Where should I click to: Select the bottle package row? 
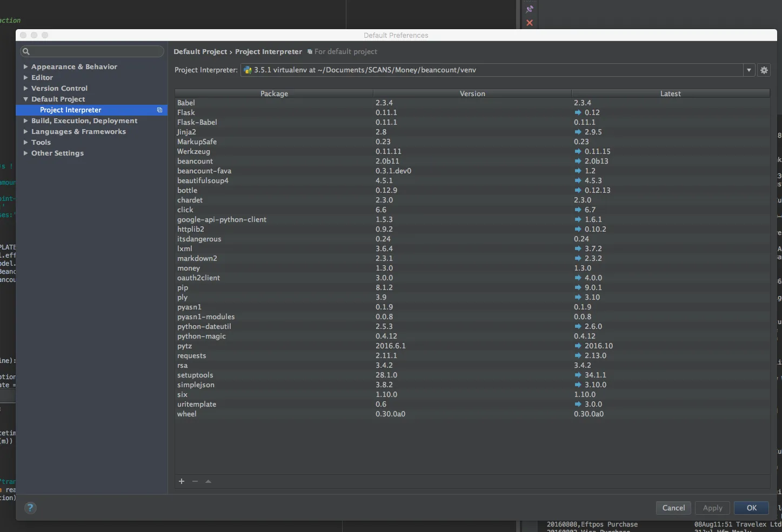point(472,190)
